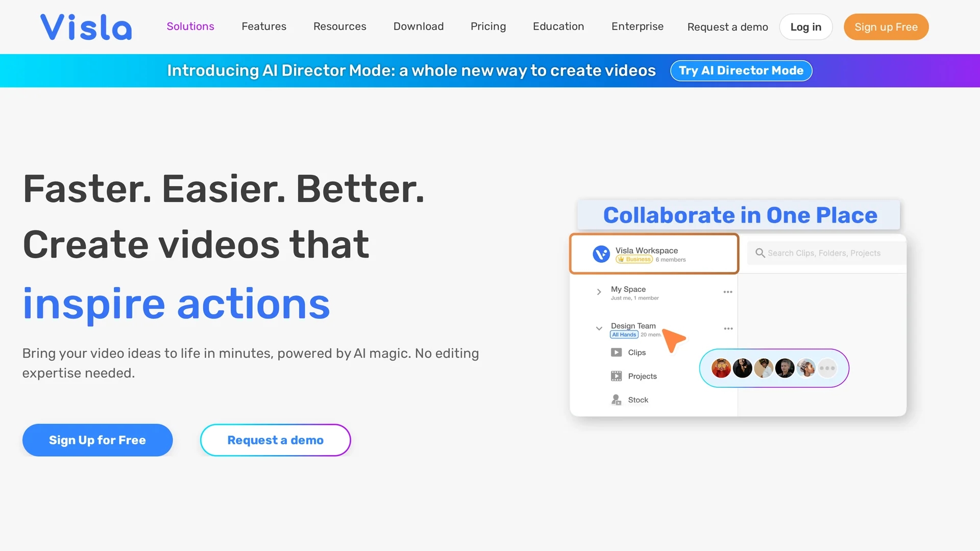The image size is (980, 551).
Task: Click the blue Sign Up for Free button
Action: pyautogui.click(x=97, y=440)
